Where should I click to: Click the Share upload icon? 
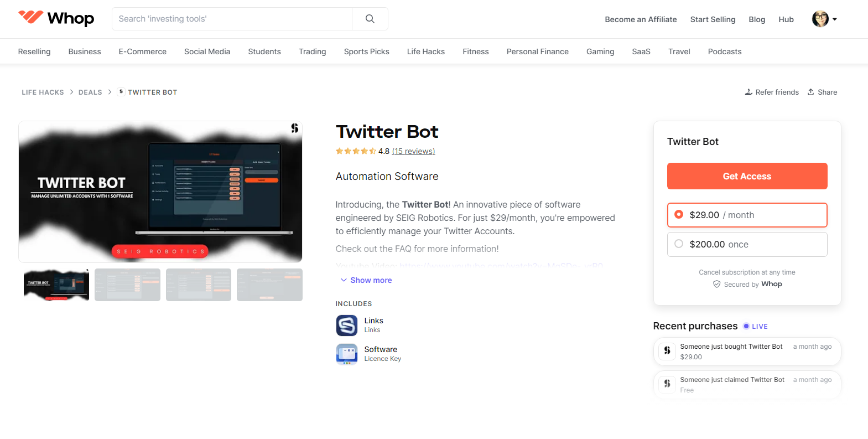pyautogui.click(x=810, y=92)
